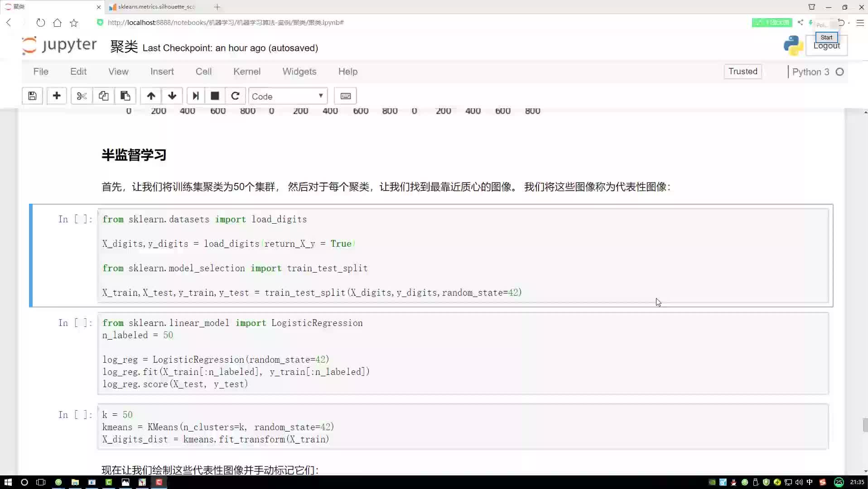868x489 pixels.
Task: Save the notebook with the floppy disk icon
Action: pyautogui.click(x=32, y=96)
